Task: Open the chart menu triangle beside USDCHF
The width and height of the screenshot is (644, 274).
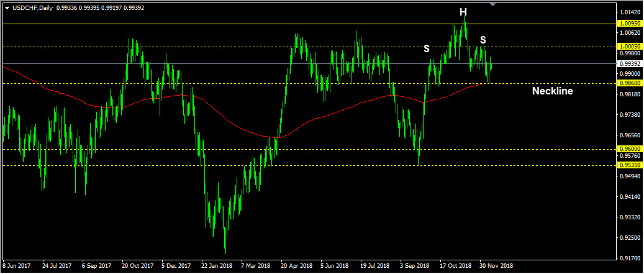Action: (x=7, y=8)
